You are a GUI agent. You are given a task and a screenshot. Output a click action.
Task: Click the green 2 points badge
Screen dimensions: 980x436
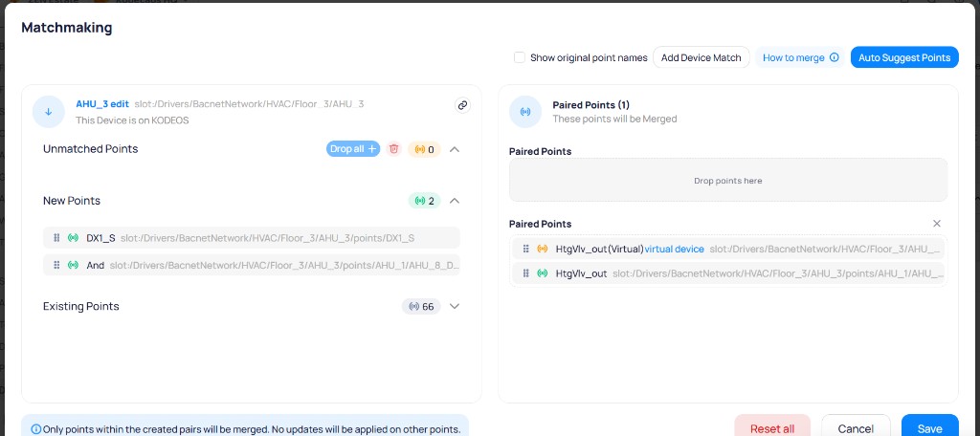[x=424, y=201]
